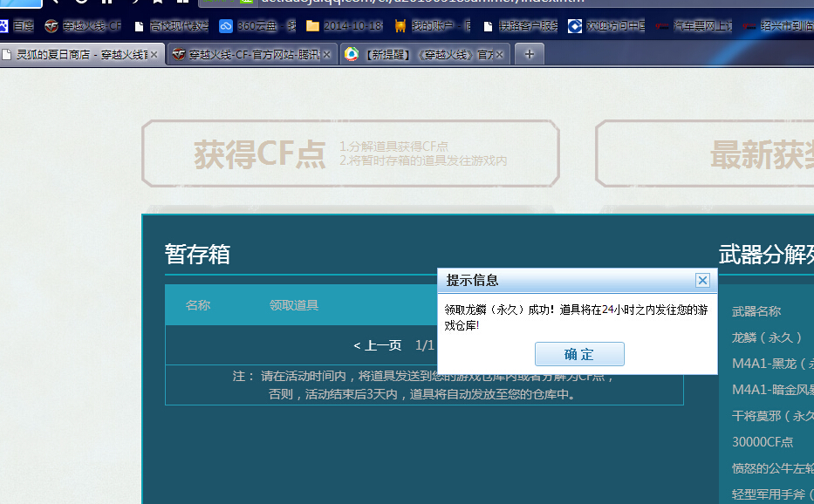
Task: Open the 欢迎访问中国 bookmark
Action: tap(607, 25)
